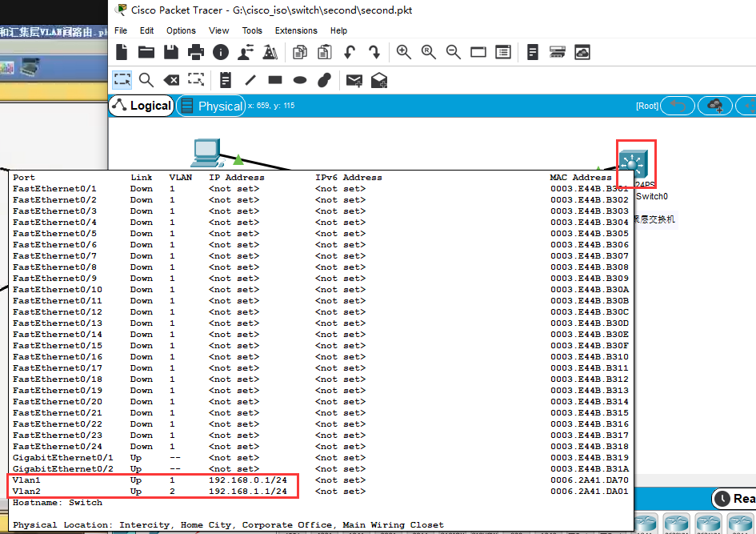Click the Vlan2 IP address 192.168.1.1/24
This screenshot has height=534, width=756.
click(x=248, y=491)
